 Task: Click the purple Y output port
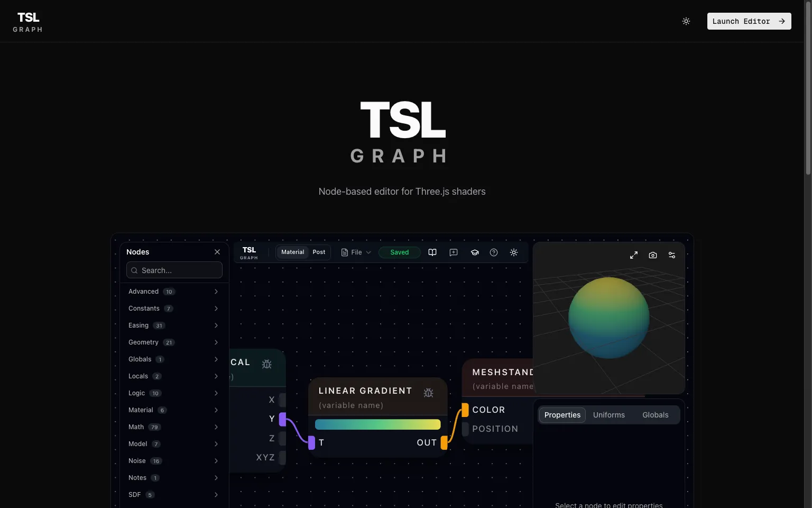tap(283, 419)
